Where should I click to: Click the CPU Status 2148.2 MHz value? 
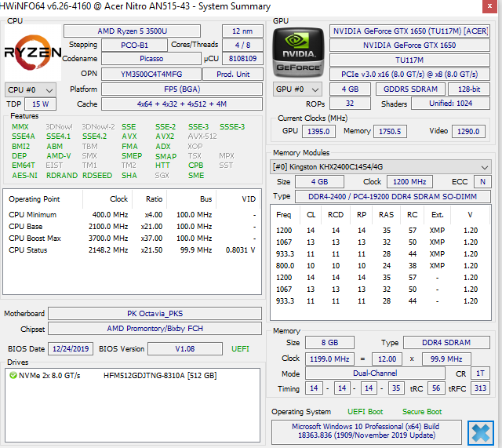pyautogui.click(x=108, y=250)
